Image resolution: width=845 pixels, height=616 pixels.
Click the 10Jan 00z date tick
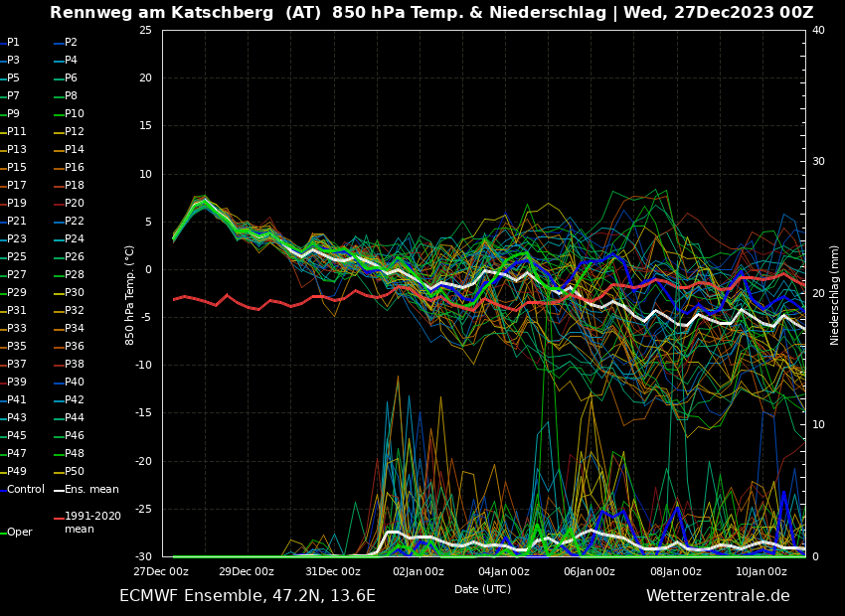(761, 572)
